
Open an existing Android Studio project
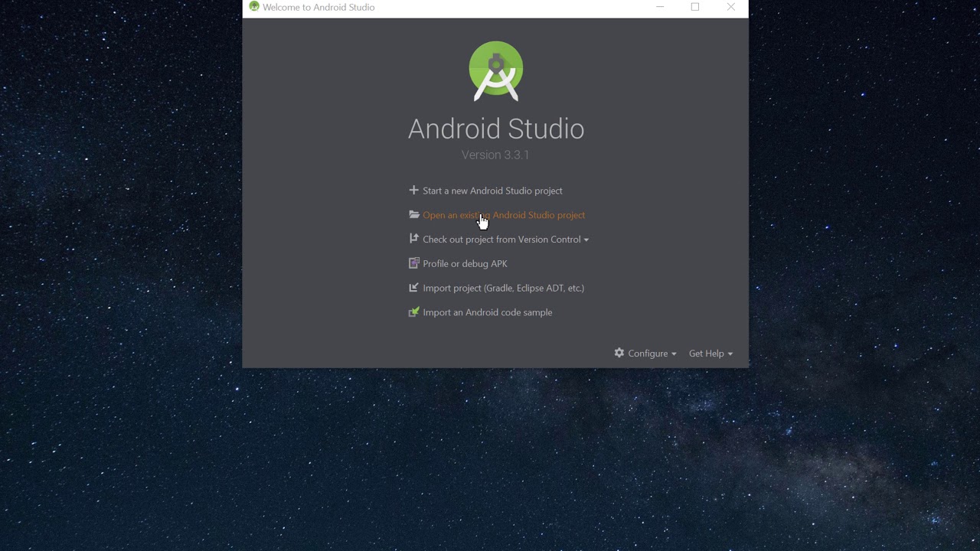pyautogui.click(x=504, y=215)
